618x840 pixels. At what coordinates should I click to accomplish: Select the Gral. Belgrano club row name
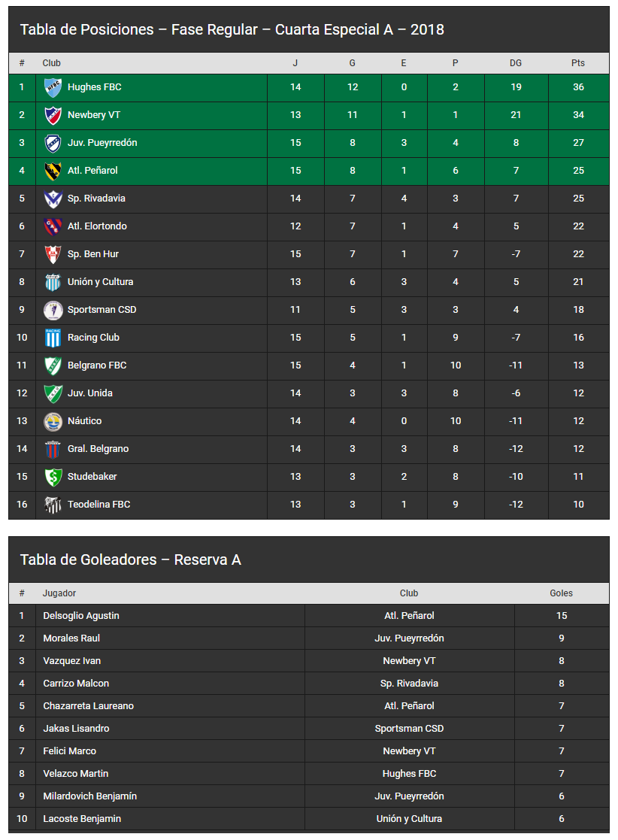pyautogui.click(x=98, y=450)
